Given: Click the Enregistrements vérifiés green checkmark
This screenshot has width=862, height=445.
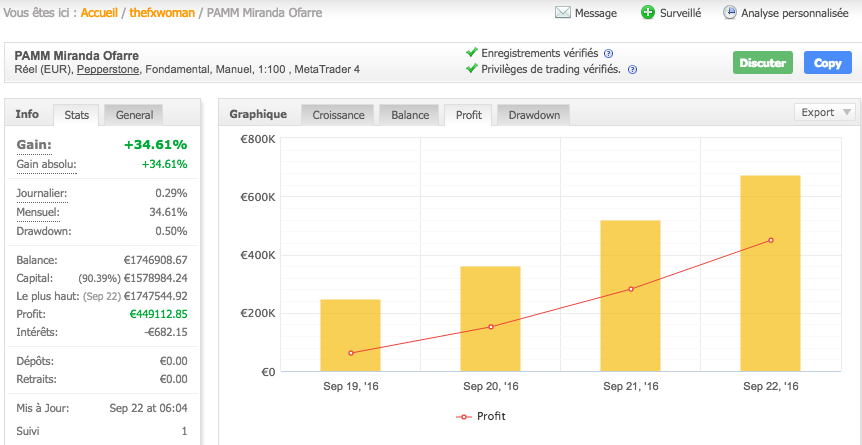Looking at the screenshot, I should coord(472,53).
